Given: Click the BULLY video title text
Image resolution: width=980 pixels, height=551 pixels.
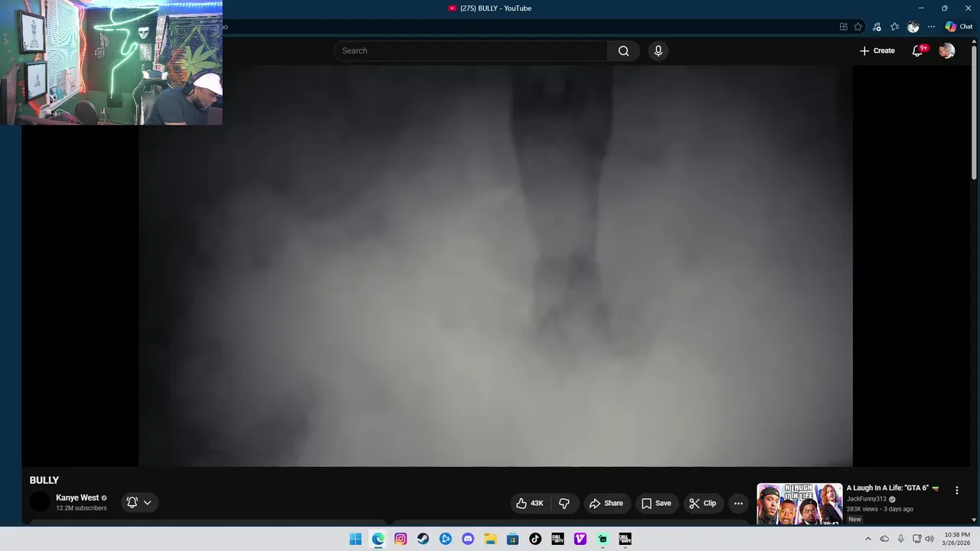Looking at the screenshot, I should (x=44, y=480).
